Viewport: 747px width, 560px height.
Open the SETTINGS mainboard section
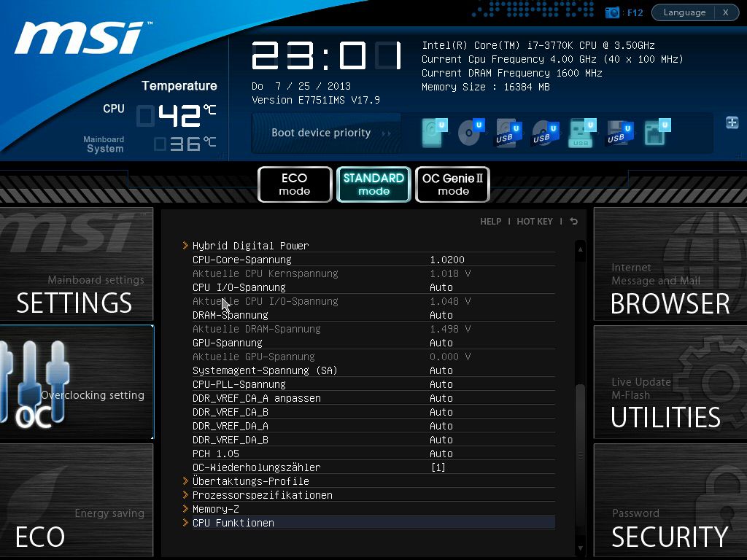pyautogui.click(x=77, y=264)
